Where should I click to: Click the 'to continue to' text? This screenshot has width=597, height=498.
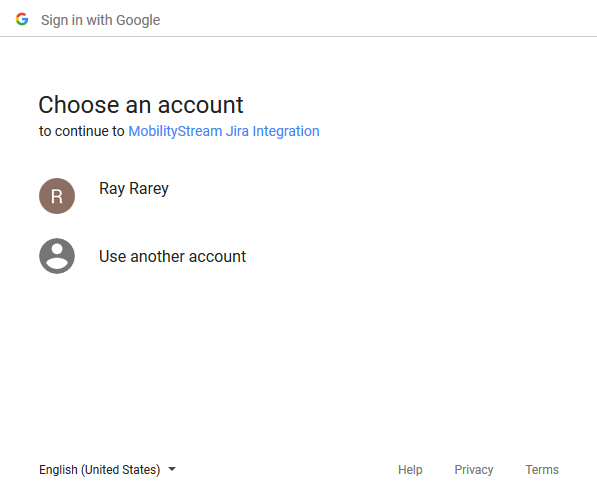click(81, 131)
